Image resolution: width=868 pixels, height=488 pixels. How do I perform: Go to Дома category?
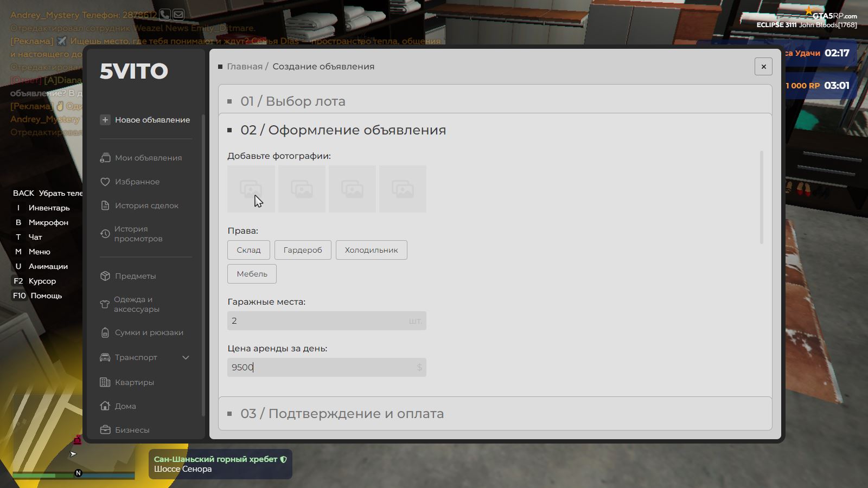point(125,406)
